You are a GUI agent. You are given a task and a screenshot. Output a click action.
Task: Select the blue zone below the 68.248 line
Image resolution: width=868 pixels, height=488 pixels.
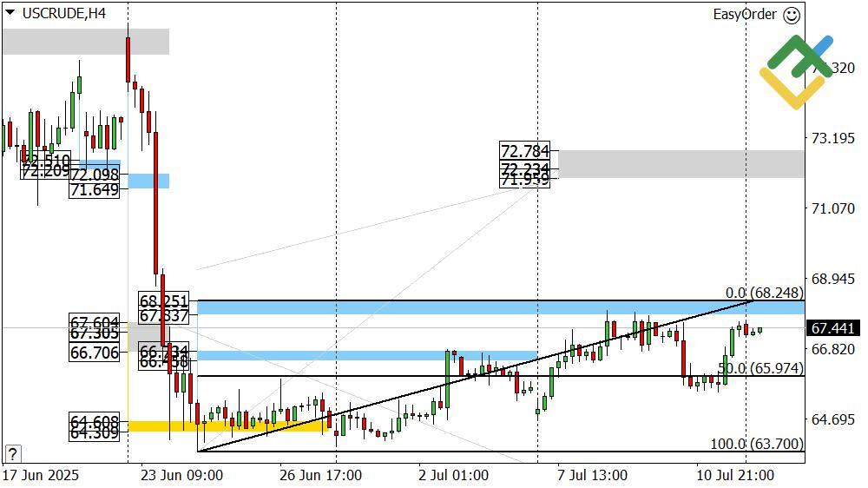coord(499,308)
